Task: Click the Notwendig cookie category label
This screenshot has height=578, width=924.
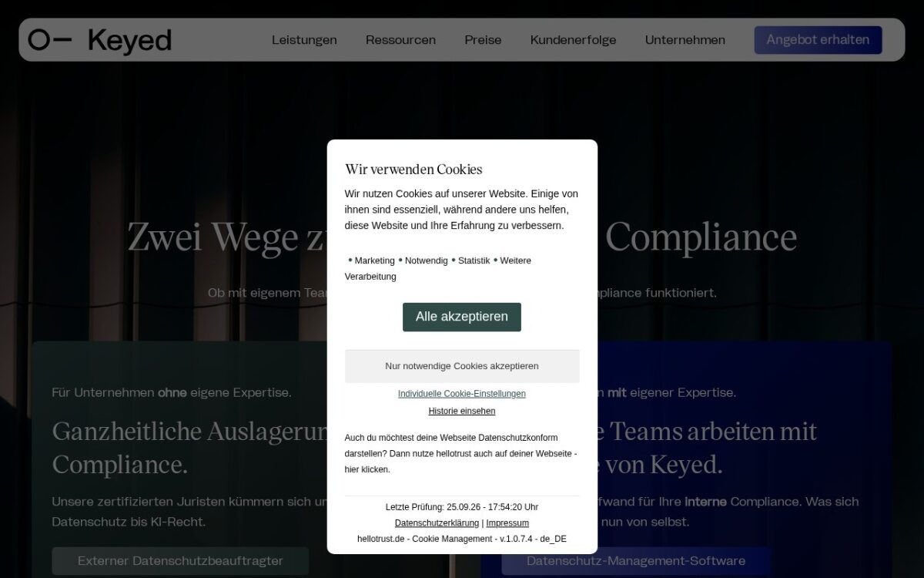Action: [426, 260]
